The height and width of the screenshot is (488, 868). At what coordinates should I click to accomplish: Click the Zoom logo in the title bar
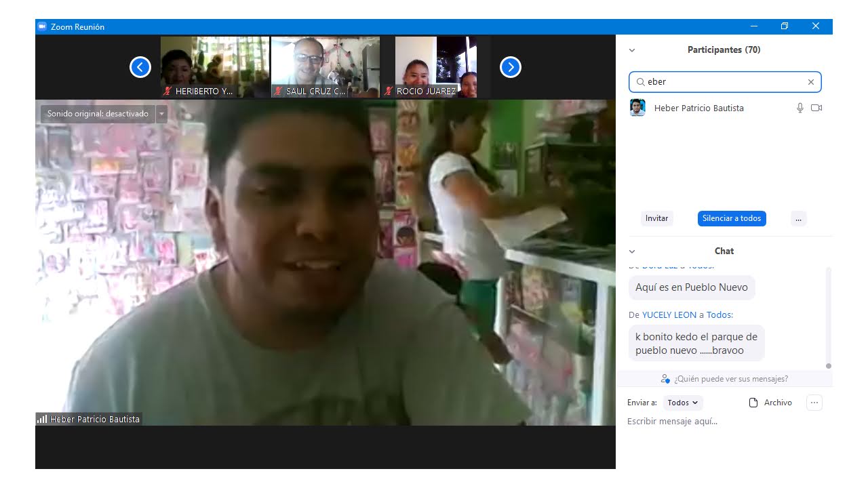pos(42,26)
